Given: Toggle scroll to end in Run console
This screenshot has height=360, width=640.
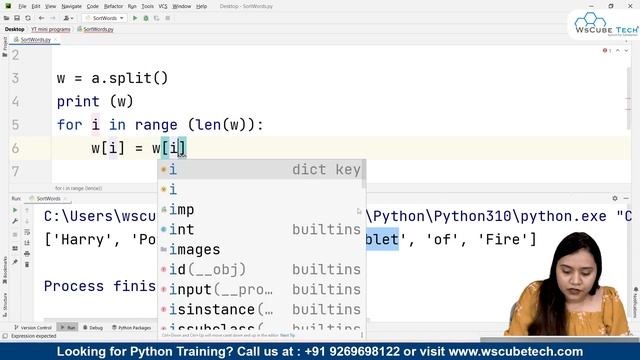Looking at the screenshot, I should [27, 243].
